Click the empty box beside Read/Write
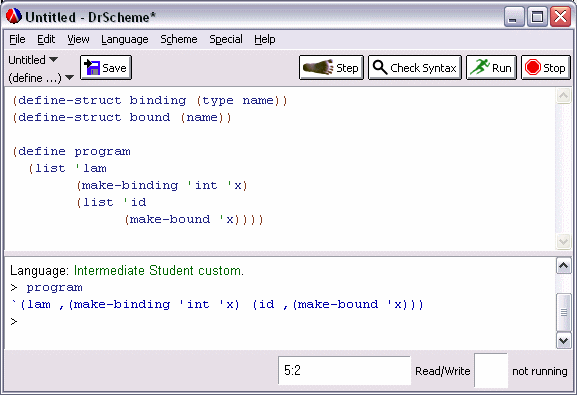This screenshot has width=577, height=395. (x=491, y=370)
